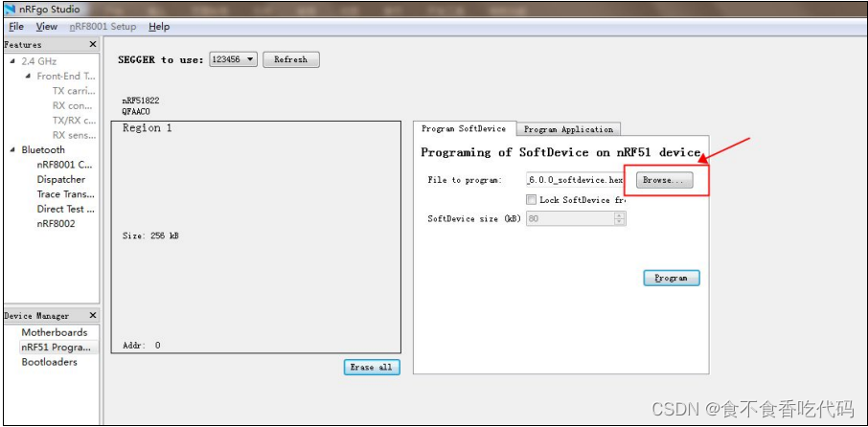Click the 'nRF51822' device label
868x427 pixels.
tap(141, 101)
